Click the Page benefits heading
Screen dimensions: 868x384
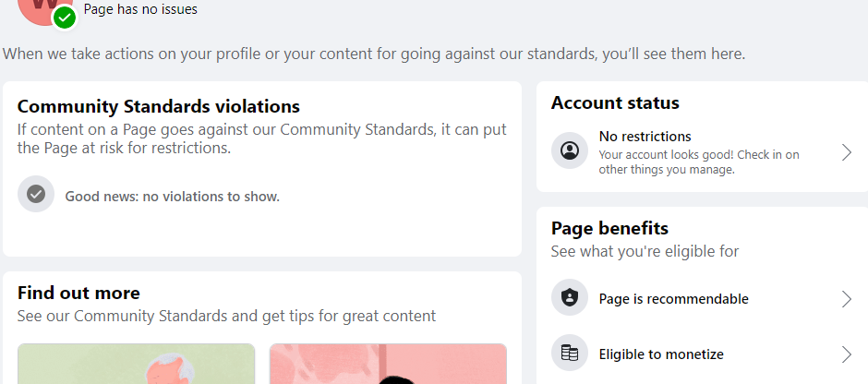coord(609,229)
